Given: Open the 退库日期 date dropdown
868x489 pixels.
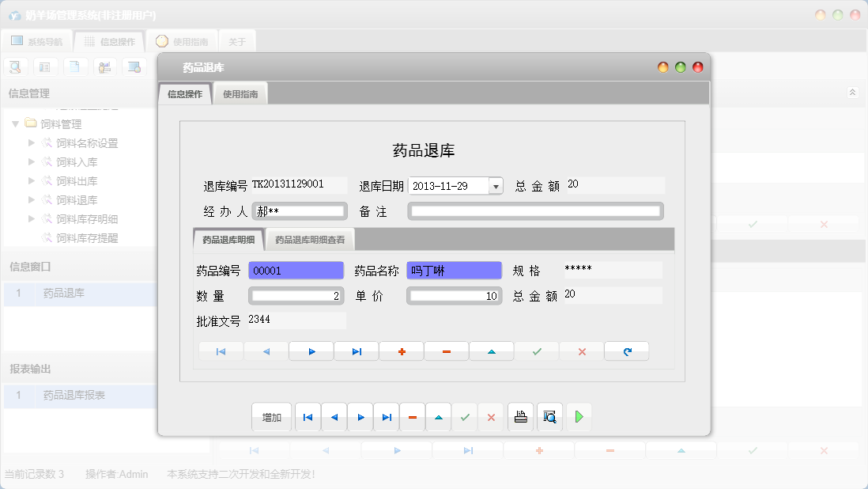Looking at the screenshot, I should point(496,185).
